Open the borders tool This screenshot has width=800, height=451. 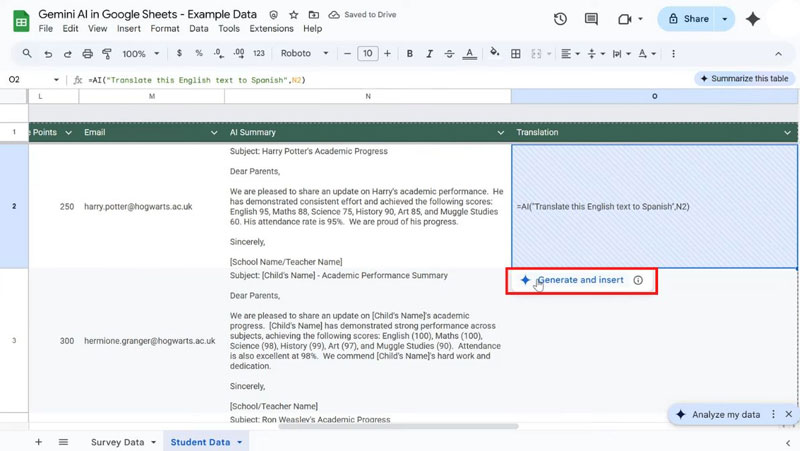tap(517, 53)
